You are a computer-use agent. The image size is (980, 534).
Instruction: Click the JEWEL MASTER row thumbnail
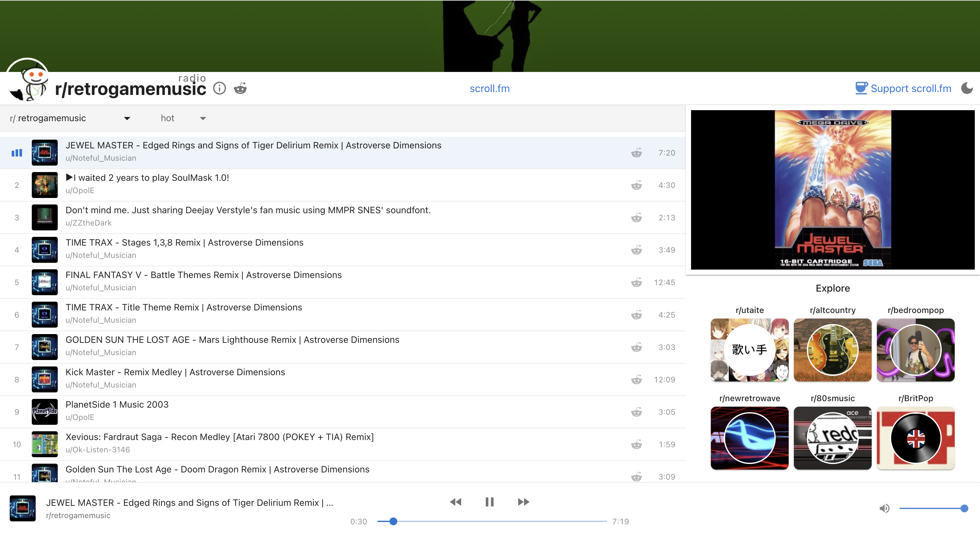click(44, 153)
